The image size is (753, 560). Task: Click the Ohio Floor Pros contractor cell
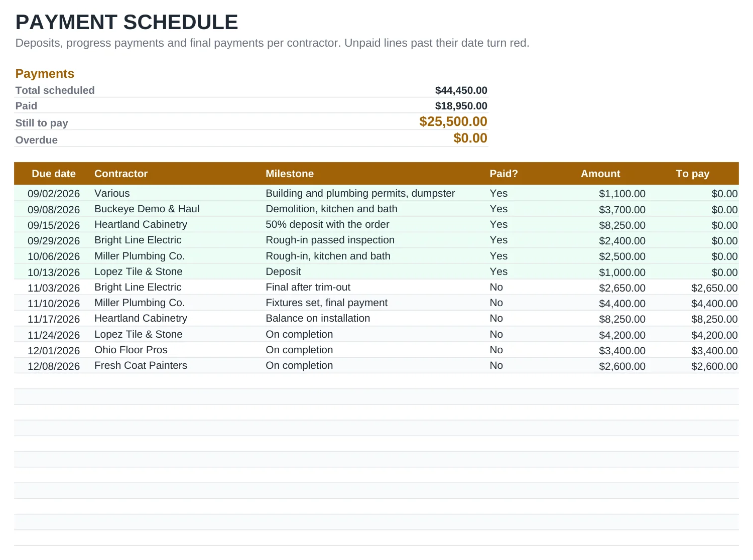pos(131,350)
